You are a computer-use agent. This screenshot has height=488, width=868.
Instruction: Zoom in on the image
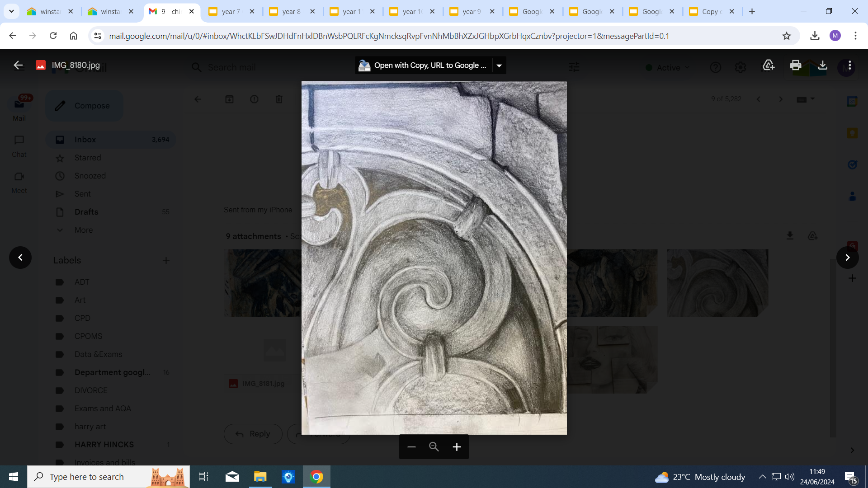pos(457,447)
